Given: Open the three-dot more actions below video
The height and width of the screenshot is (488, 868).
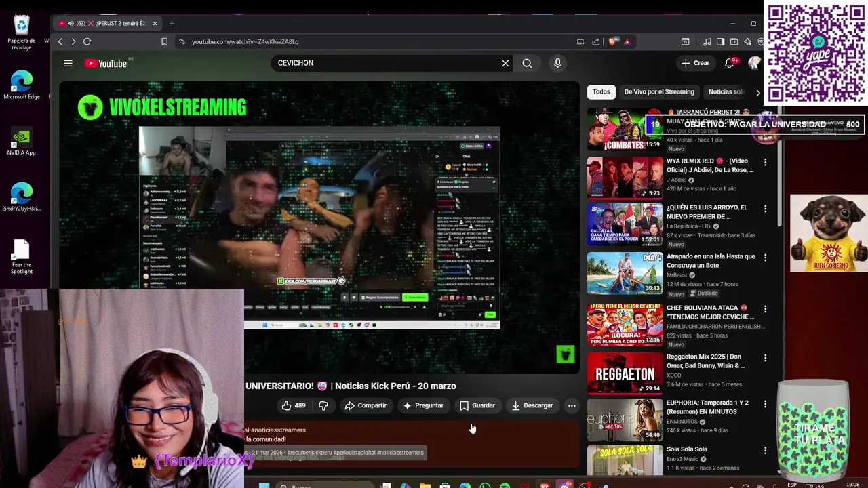Looking at the screenshot, I should [x=572, y=405].
